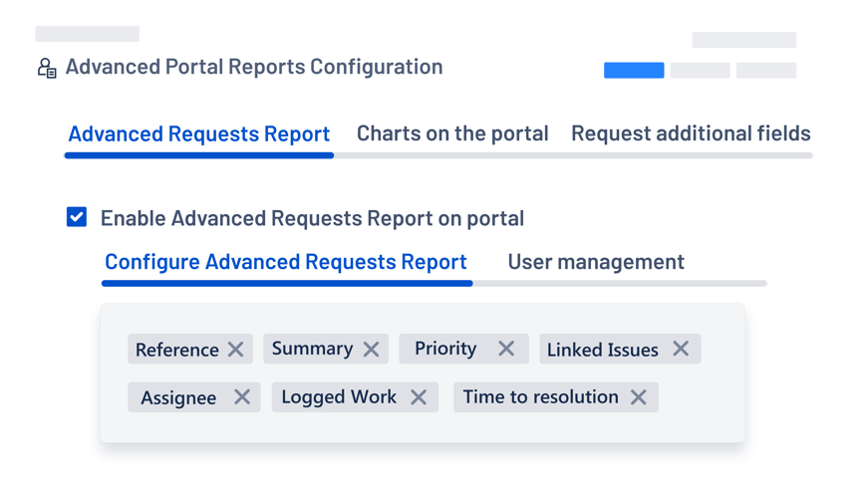
Task: Remove the Assignee field tag
Action: pyautogui.click(x=242, y=397)
